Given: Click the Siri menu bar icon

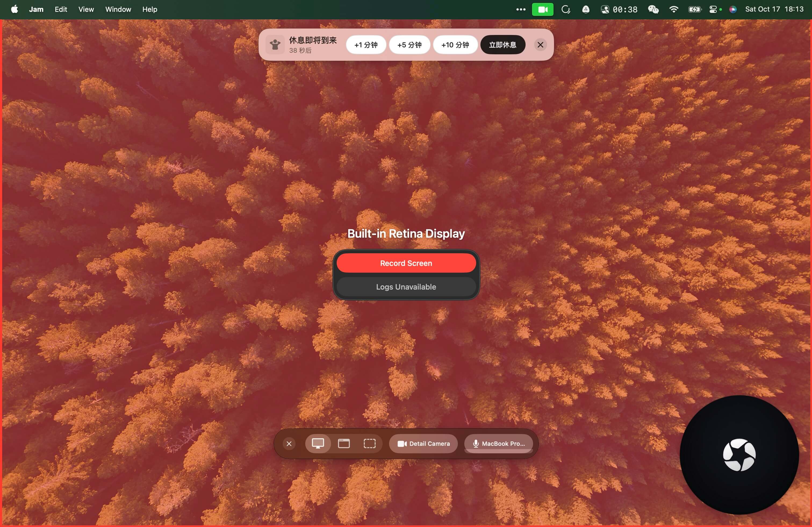Looking at the screenshot, I should point(732,10).
